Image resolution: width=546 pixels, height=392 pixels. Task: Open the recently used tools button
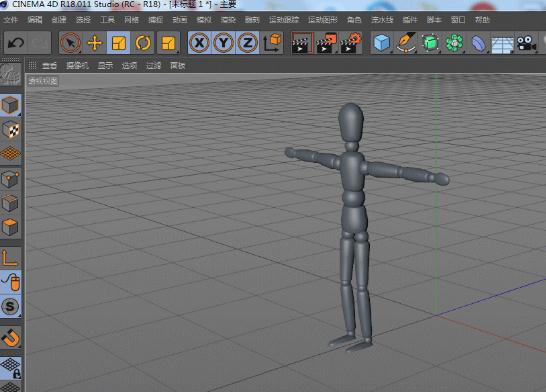tap(169, 43)
